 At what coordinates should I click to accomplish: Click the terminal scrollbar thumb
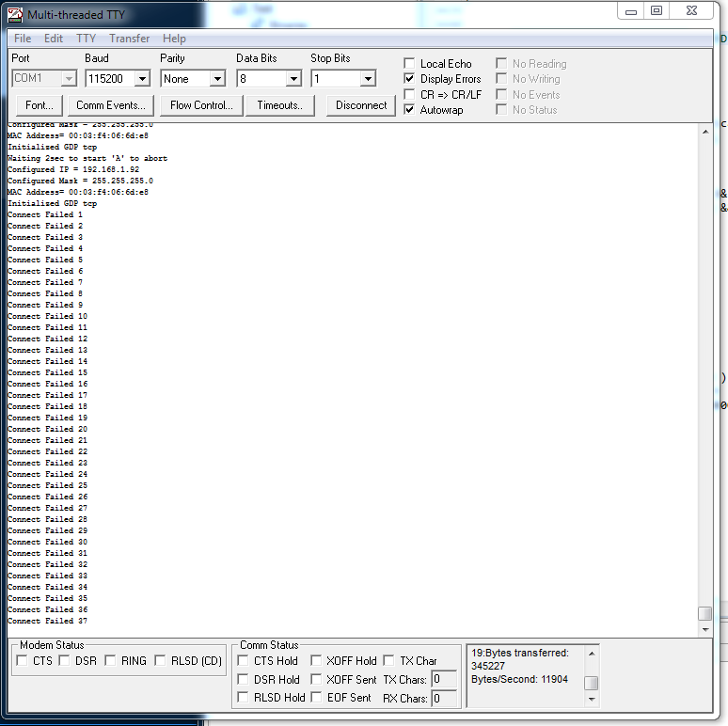705,613
